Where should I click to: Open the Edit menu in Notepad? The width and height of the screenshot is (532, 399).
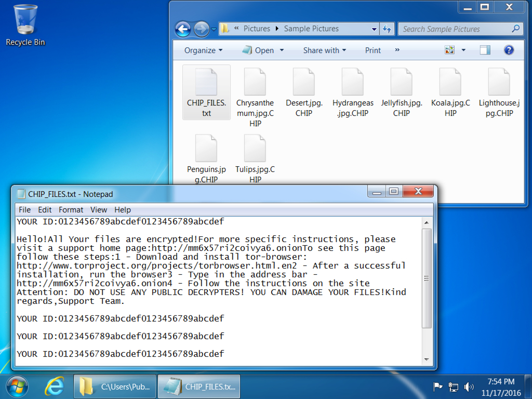[45, 210]
